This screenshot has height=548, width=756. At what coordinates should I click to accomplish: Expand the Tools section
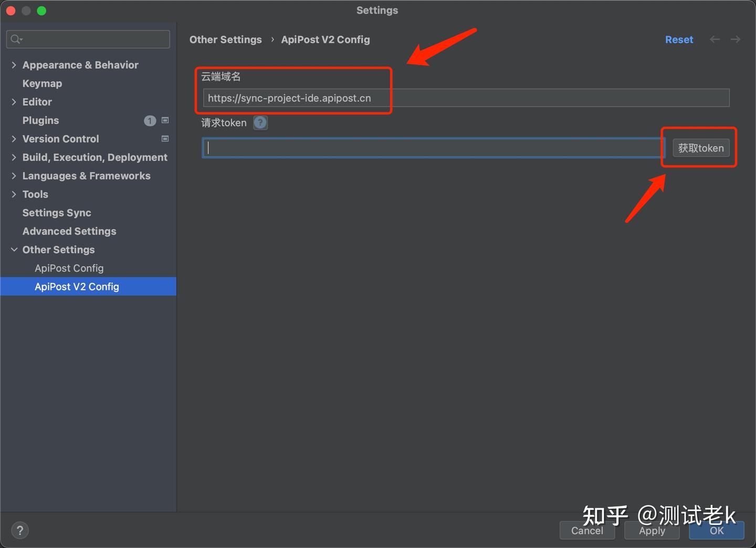(x=14, y=194)
